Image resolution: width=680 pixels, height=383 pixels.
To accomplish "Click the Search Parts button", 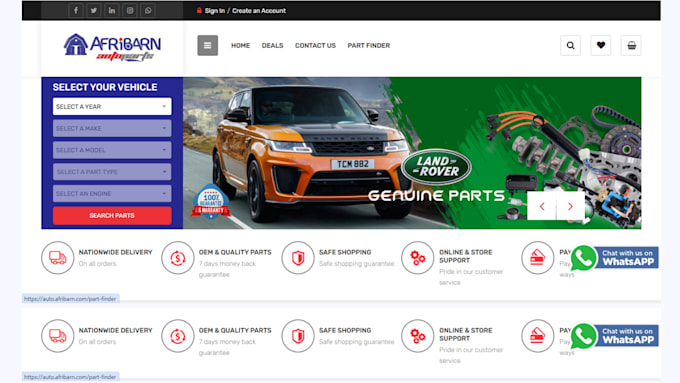I will pyautogui.click(x=112, y=216).
